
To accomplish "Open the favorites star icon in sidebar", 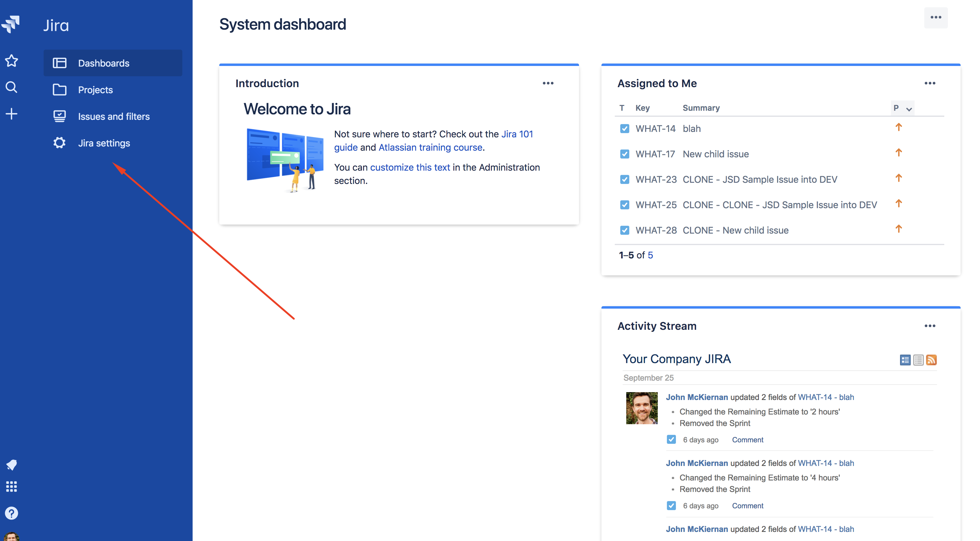I will tap(12, 61).
